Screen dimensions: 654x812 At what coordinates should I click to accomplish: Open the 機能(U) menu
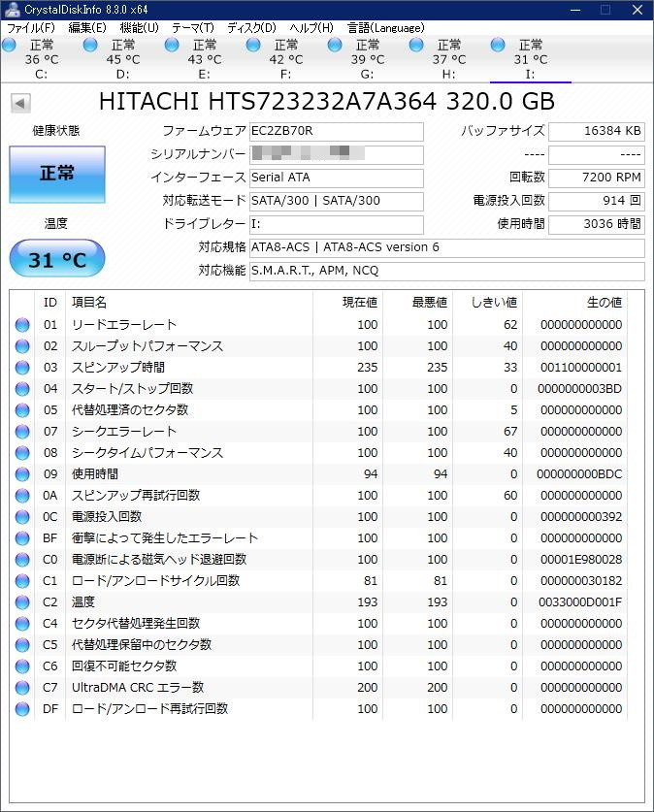tap(139, 28)
